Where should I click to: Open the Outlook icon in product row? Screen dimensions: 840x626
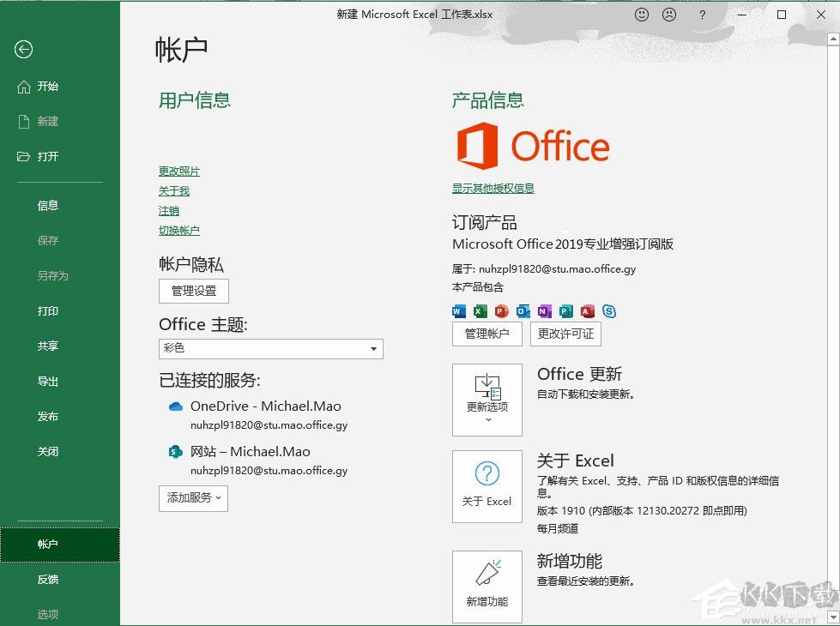point(522,311)
